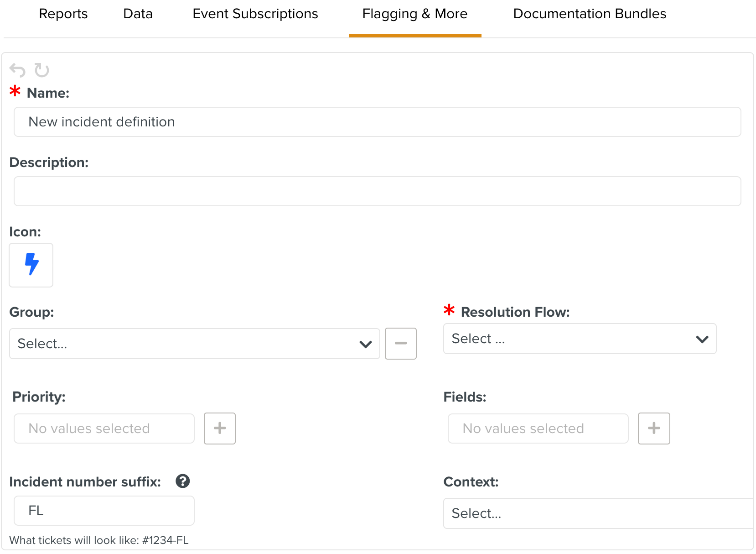The height and width of the screenshot is (554, 756).
Task: Click the Priority values box
Action: coord(104,429)
